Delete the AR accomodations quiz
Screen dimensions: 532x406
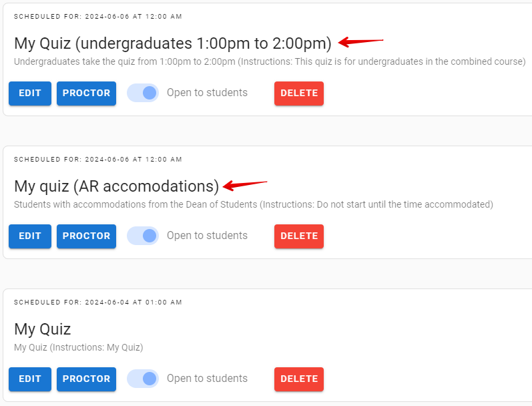298,236
